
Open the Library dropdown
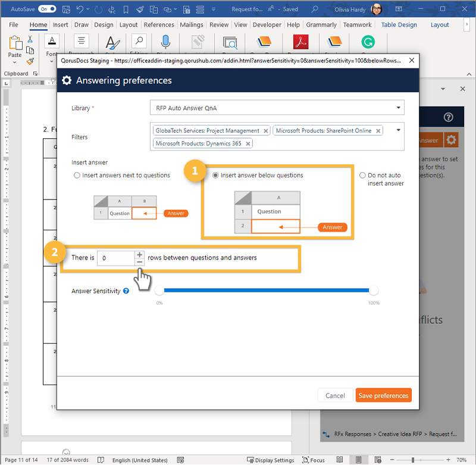[x=277, y=108]
